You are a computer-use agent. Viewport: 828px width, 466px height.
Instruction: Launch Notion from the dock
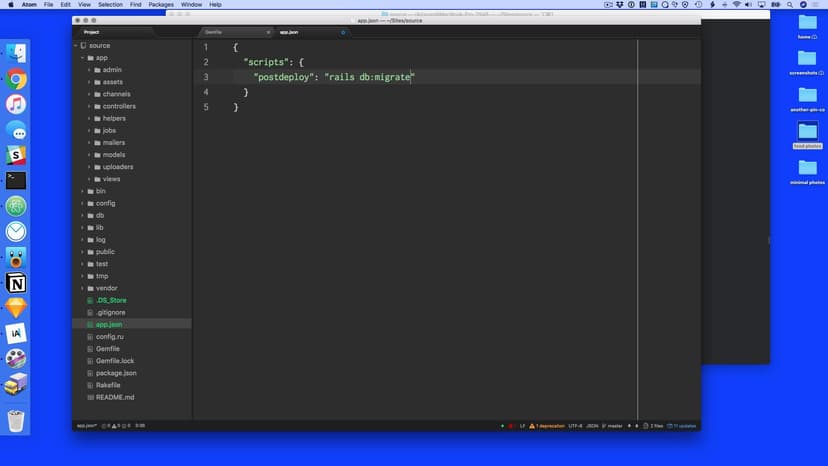[x=16, y=283]
